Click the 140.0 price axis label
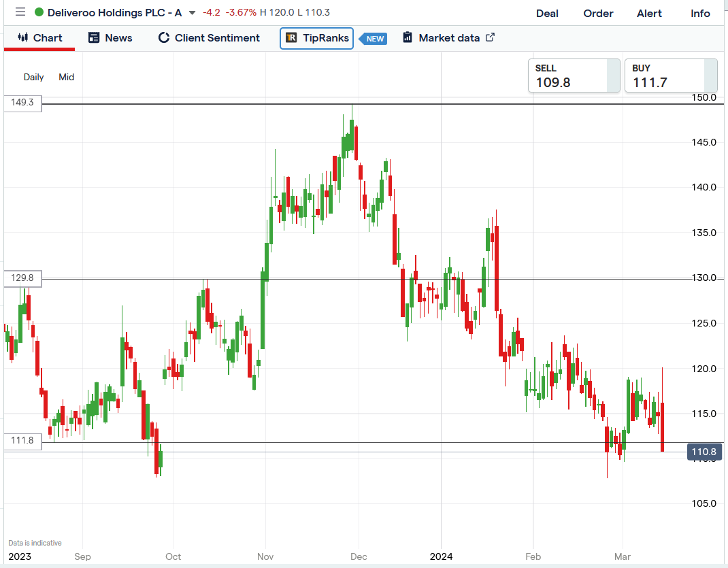The width and height of the screenshot is (728, 568). 704,188
